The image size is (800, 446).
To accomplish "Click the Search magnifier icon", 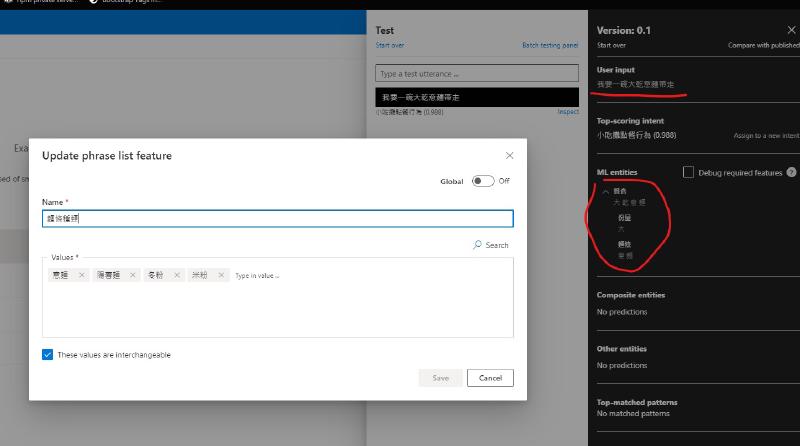I will coord(478,245).
